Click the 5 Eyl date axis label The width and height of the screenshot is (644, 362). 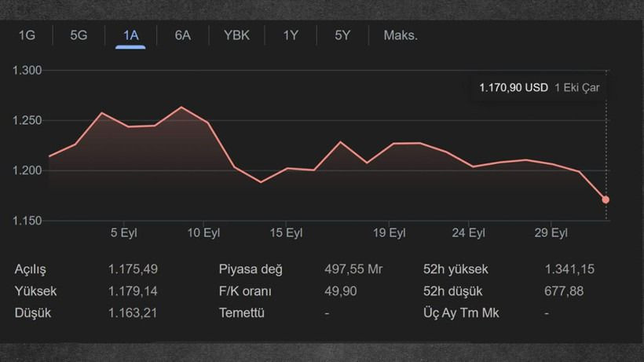point(124,233)
